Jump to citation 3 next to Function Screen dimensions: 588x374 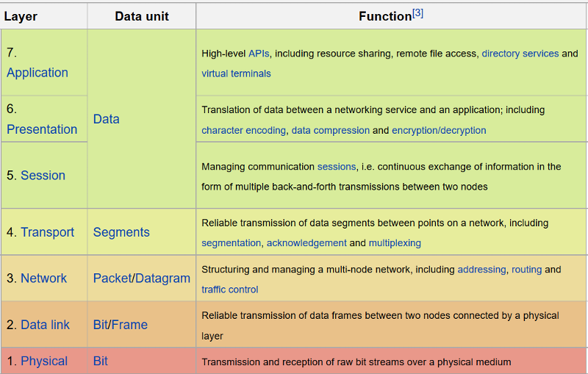417,13
